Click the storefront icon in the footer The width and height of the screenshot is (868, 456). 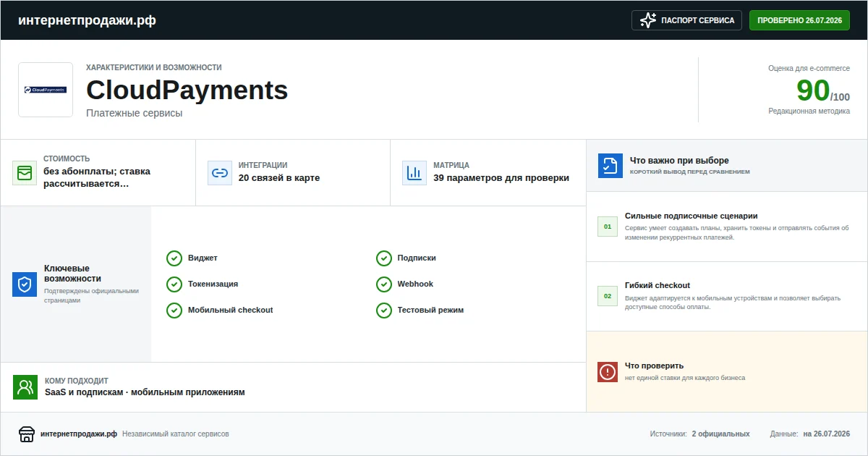(27, 434)
